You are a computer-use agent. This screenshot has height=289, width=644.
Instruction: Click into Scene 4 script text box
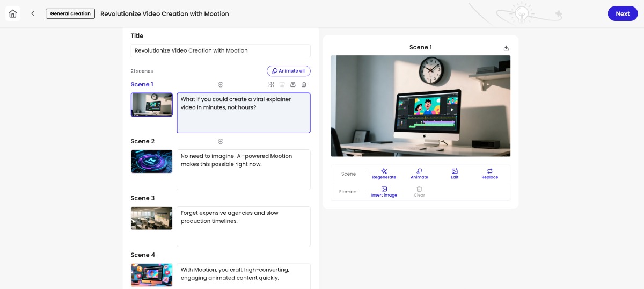click(243, 275)
